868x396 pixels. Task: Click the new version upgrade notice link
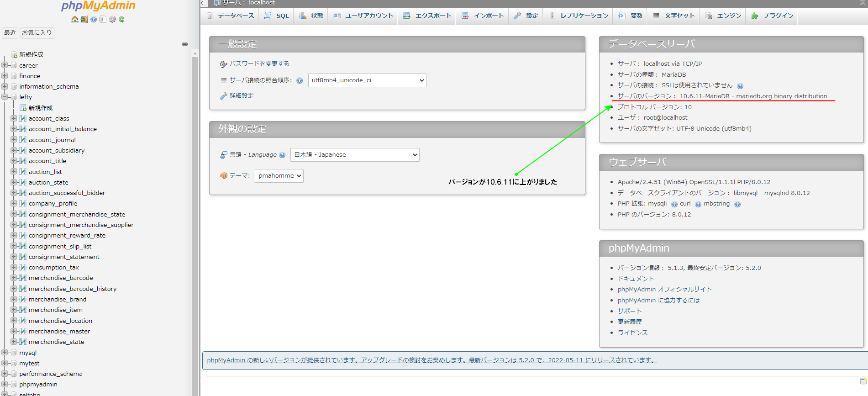pos(432,360)
